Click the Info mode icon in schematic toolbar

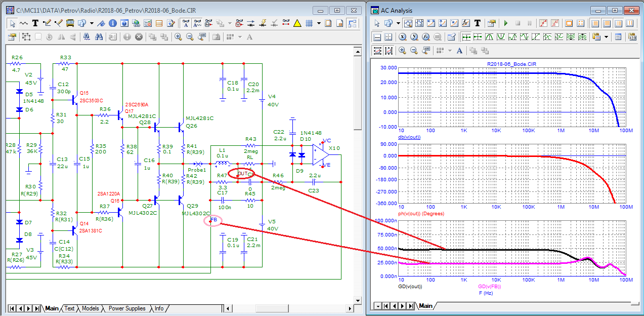(112, 23)
